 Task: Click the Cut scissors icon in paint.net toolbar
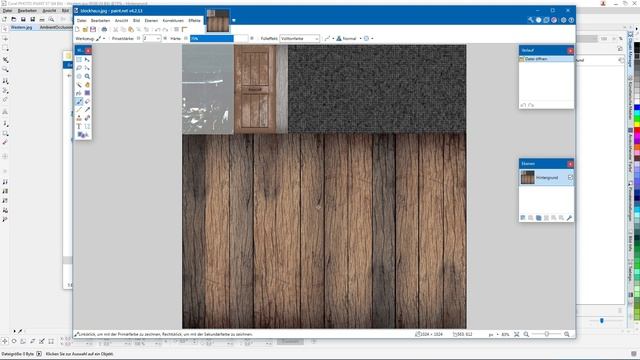[116, 29]
